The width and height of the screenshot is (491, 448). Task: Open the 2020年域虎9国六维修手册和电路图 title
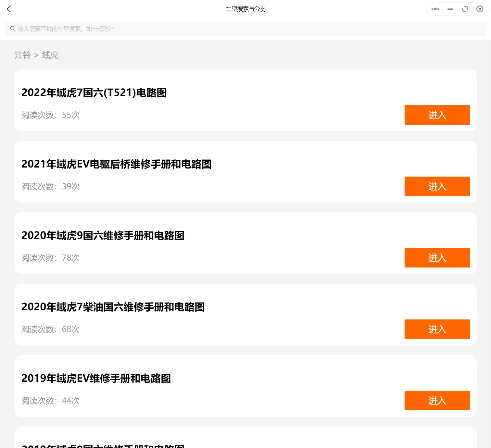[103, 236]
